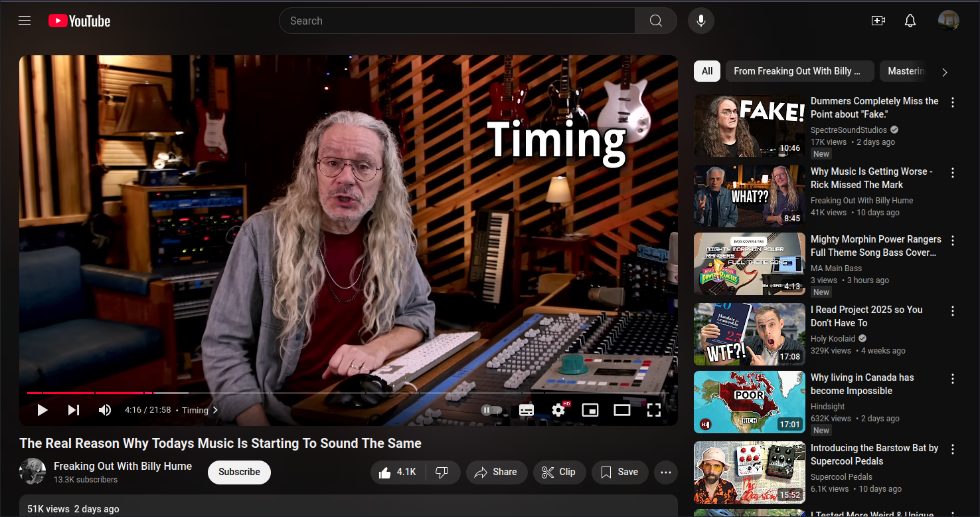Click in the Search input field

tap(457, 21)
